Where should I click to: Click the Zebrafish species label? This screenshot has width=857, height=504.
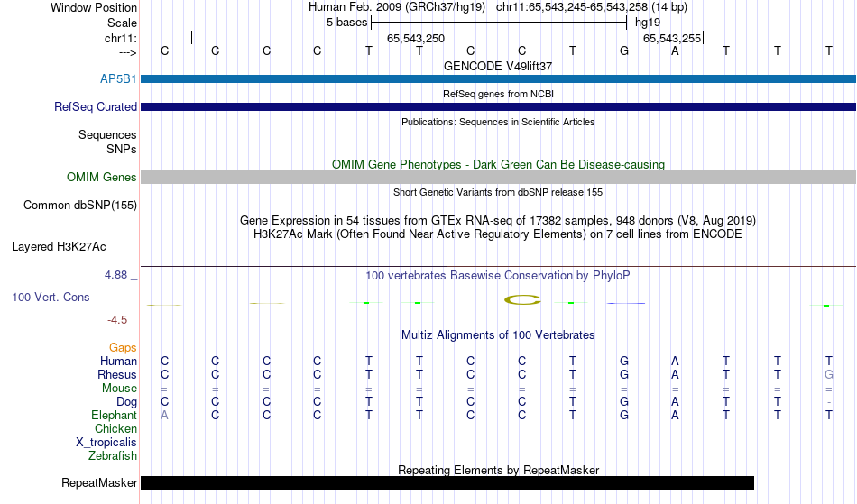point(113,456)
